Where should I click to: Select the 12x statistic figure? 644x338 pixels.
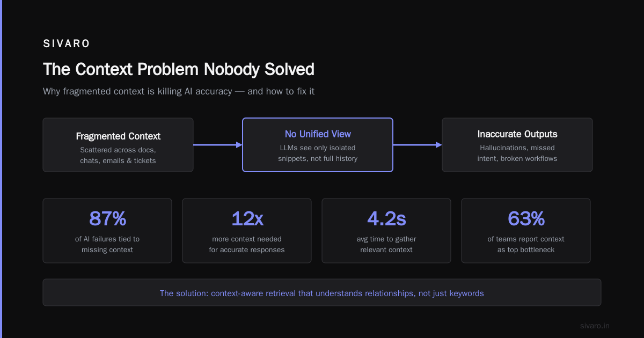pos(247,219)
